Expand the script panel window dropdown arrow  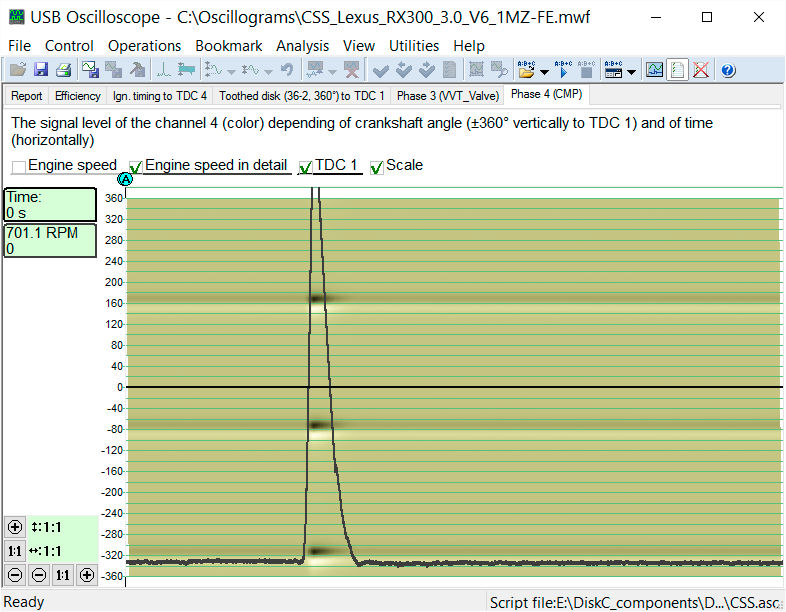(632, 72)
